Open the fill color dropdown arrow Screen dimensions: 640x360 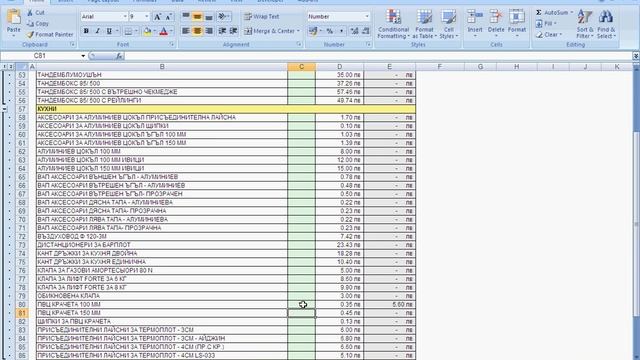[155, 31]
